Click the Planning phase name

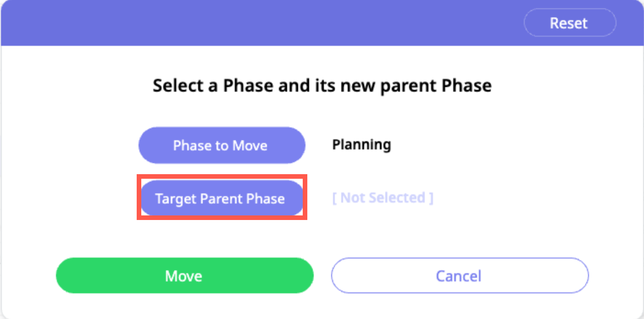[361, 145]
